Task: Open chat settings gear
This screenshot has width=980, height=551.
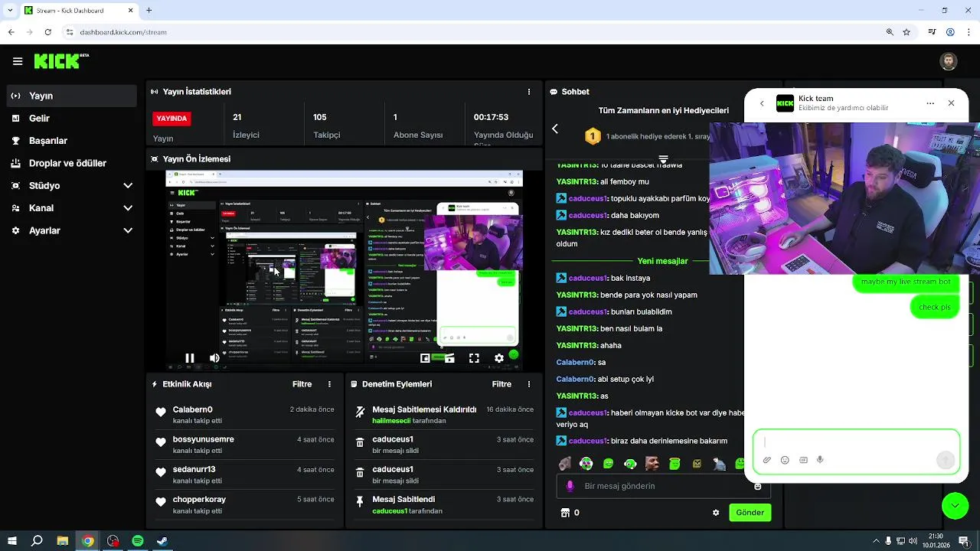Action: (x=716, y=513)
